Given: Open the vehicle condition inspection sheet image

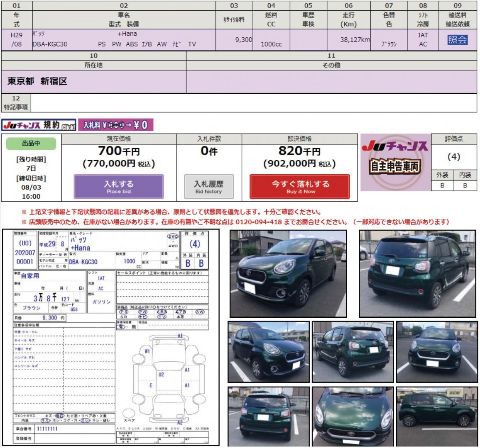Looking at the screenshot, I should click(110, 337).
